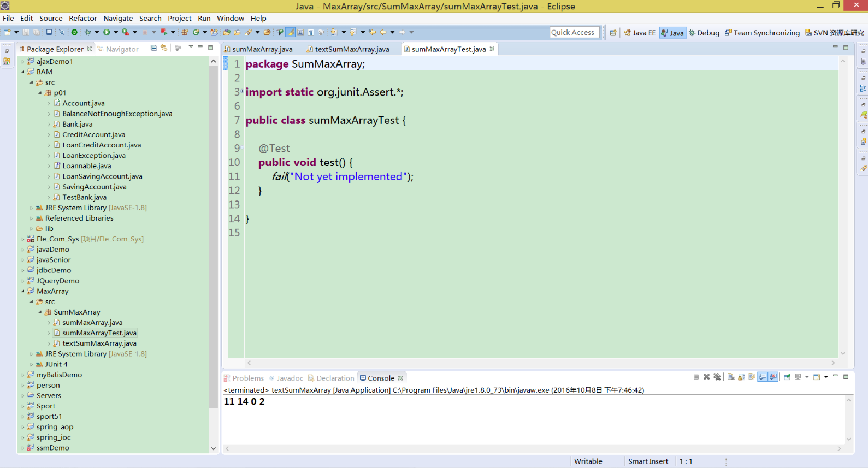Toggle Mark Occurrences highlighter button

[291, 33]
